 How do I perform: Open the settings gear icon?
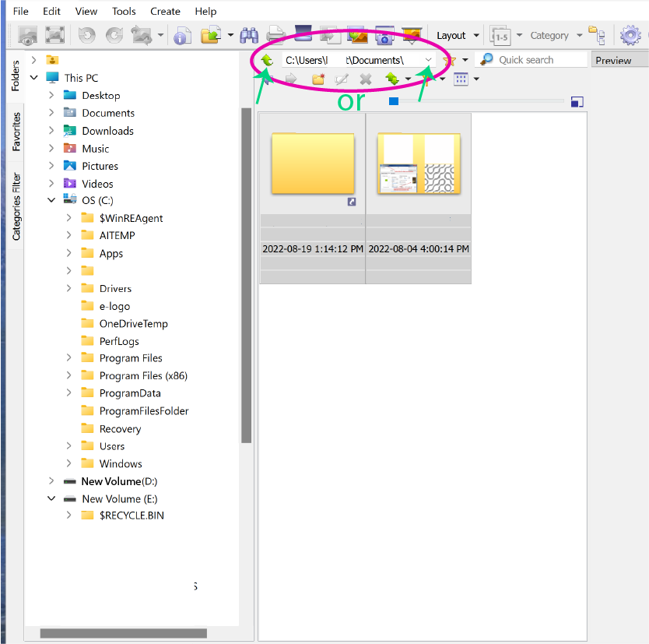pos(630,35)
